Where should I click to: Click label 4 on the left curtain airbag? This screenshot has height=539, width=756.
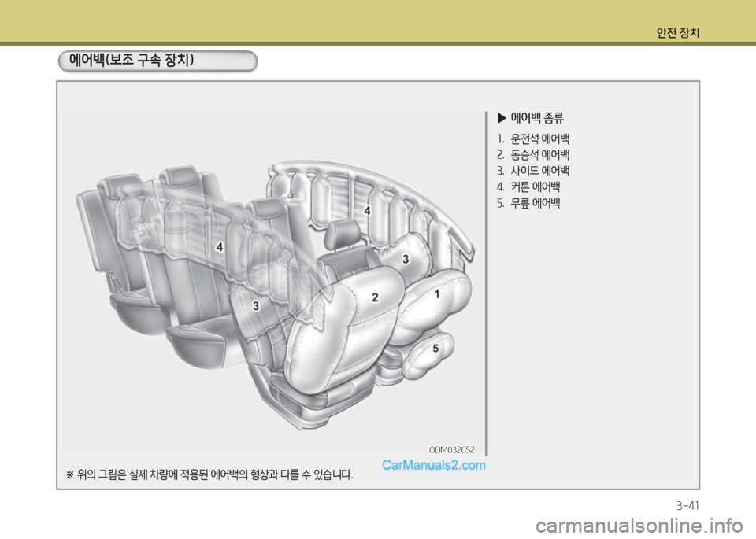[220, 247]
